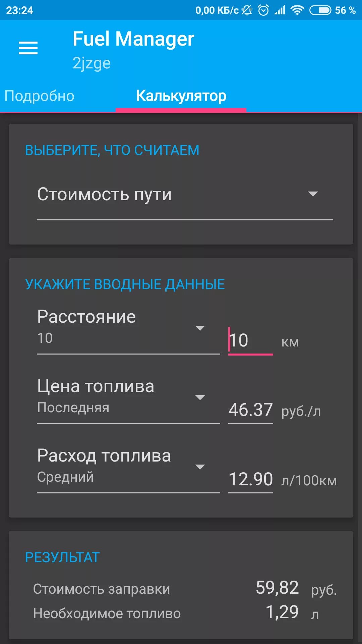Tap the Fuel Manager title
This screenshot has height=644, width=362.
(133, 39)
